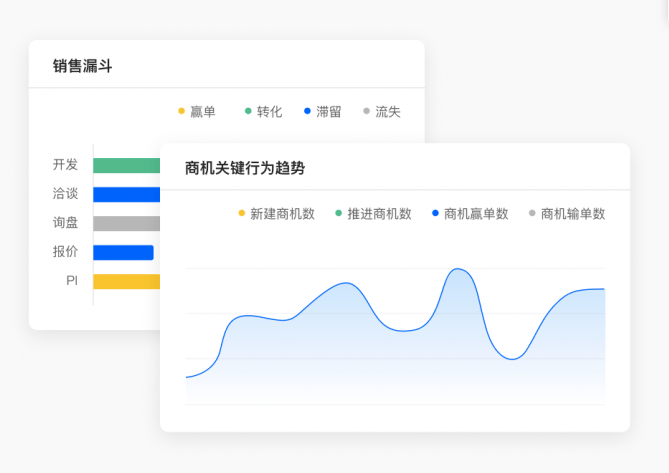669x473 pixels.
Task: Select the blue 洽谈 funnel bar
Action: pos(126,194)
